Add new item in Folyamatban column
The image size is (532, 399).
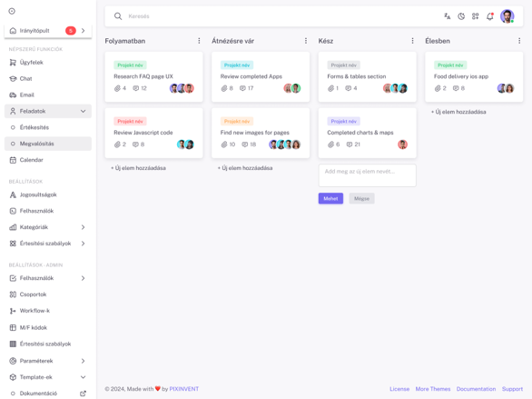[138, 168]
